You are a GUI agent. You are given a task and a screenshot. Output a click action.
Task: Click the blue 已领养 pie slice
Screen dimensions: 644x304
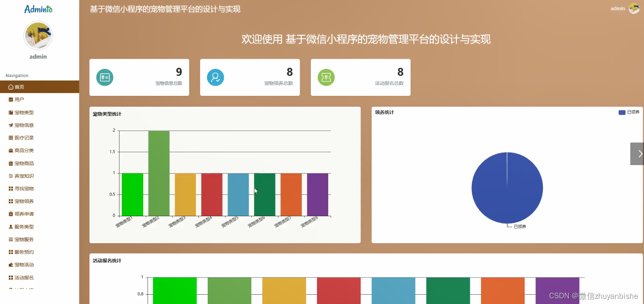[507, 188]
